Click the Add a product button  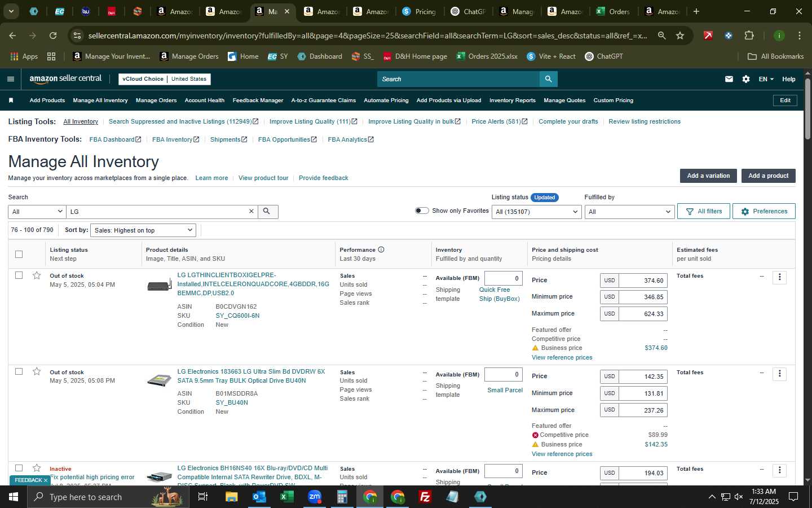click(768, 176)
